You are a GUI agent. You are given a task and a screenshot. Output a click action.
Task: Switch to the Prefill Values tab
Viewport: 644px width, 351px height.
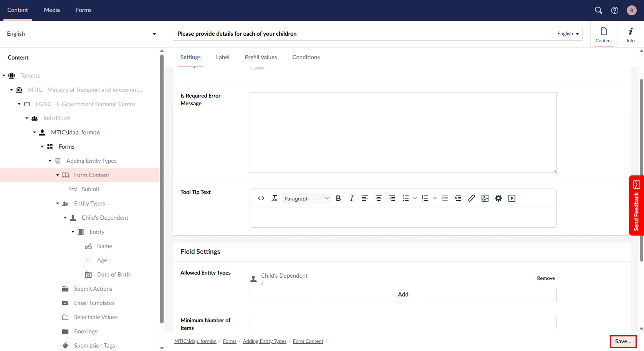(x=261, y=57)
